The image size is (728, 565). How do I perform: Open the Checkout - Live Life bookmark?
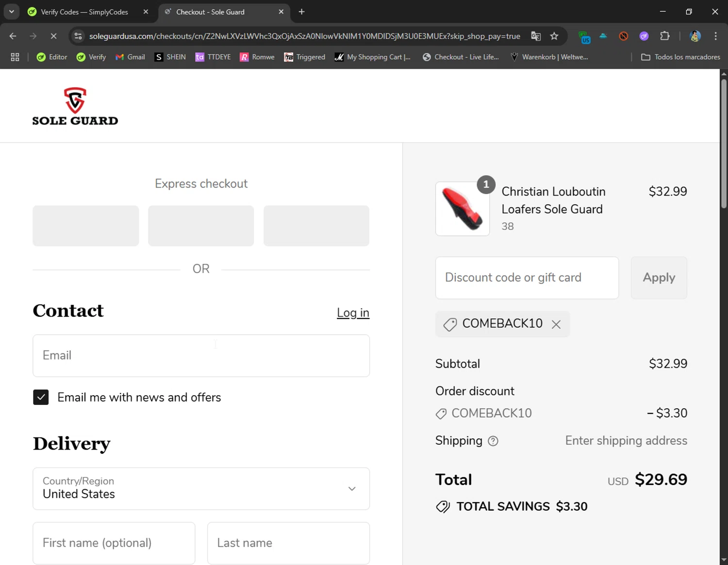tap(461, 57)
